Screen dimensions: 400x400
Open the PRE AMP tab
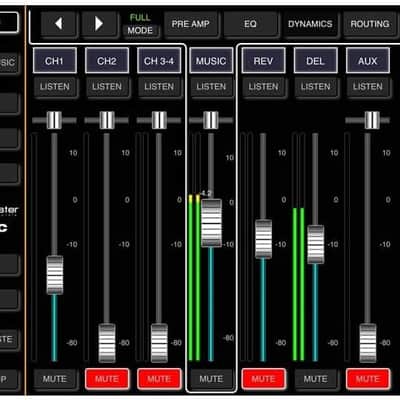click(191, 24)
